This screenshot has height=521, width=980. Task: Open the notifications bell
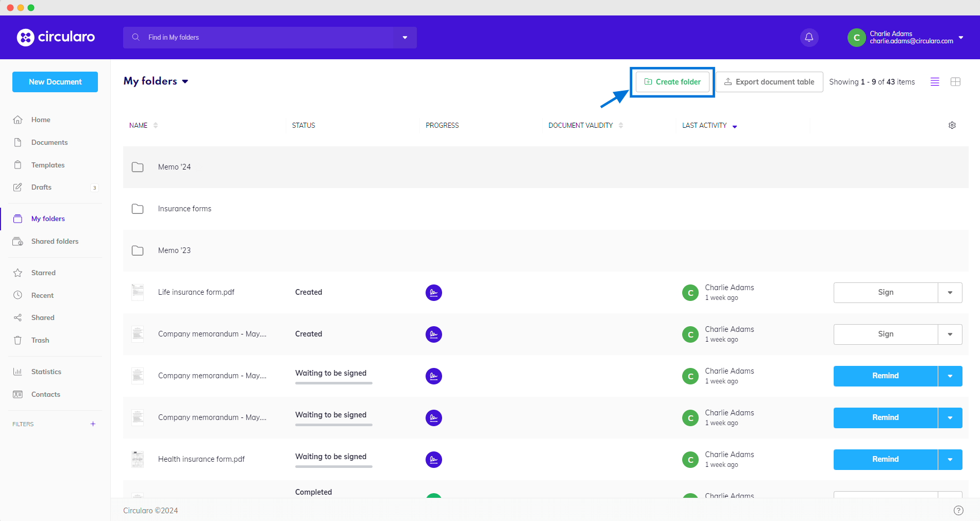pos(809,38)
